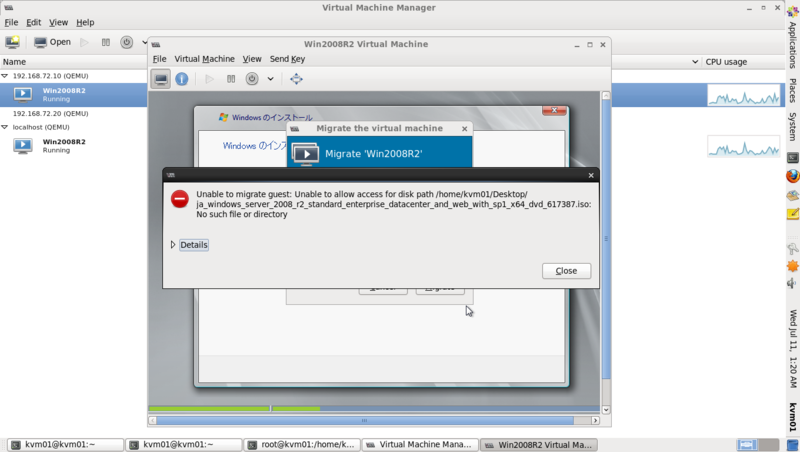Click run play icon in Win2008R2 toolbar

[x=209, y=79]
